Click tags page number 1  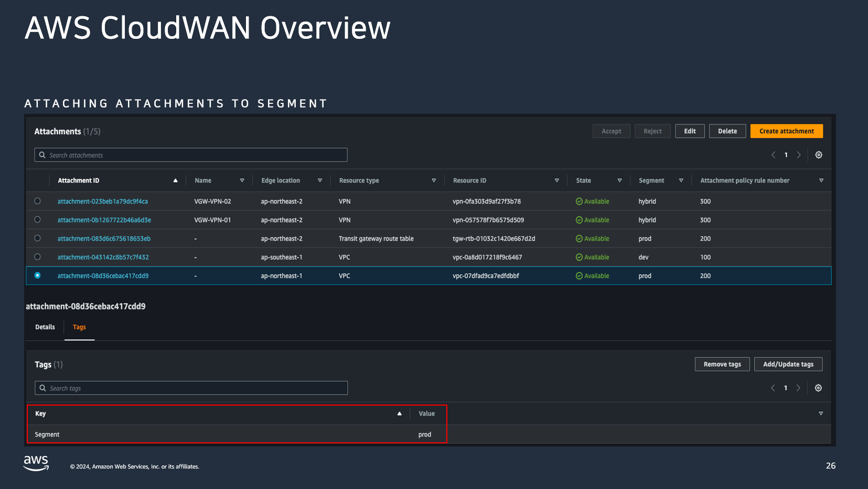coord(785,388)
